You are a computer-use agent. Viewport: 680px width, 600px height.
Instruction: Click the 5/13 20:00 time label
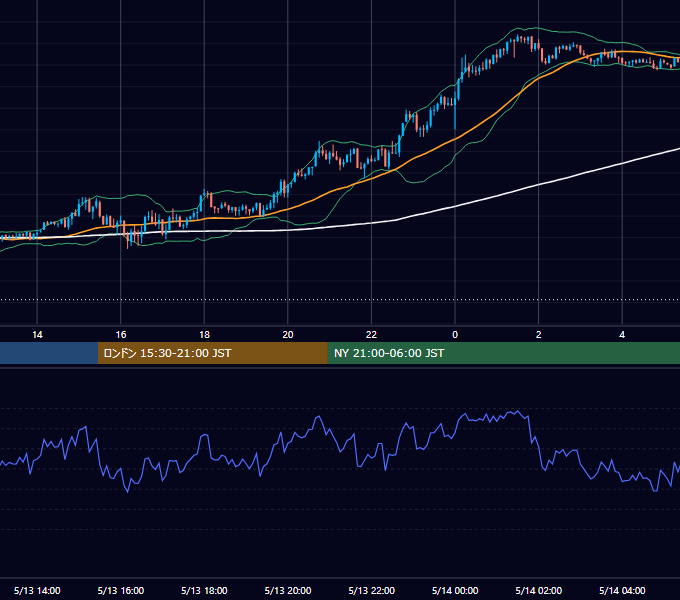point(288,590)
